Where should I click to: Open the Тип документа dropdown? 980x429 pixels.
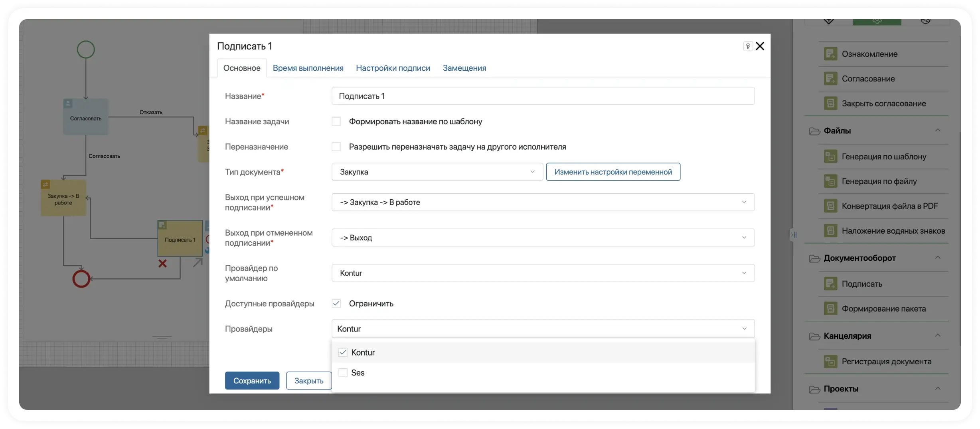pyautogui.click(x=437, y=172)
